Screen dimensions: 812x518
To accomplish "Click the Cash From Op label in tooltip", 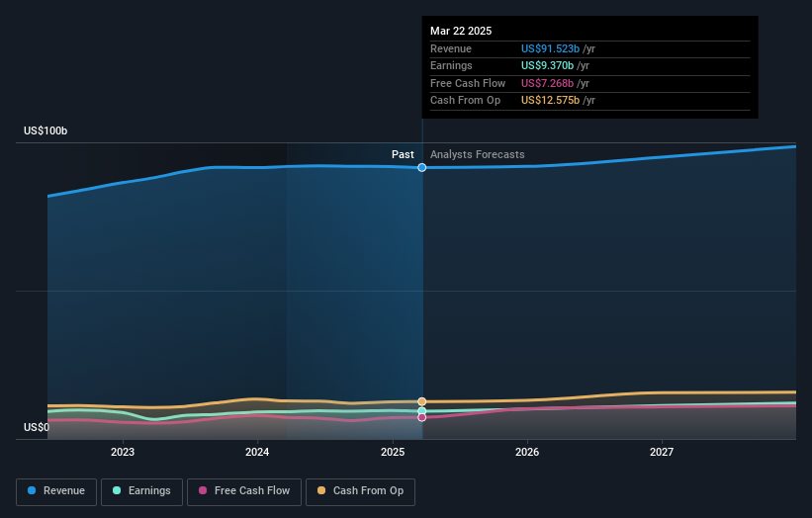I will [x=465, y=101].
